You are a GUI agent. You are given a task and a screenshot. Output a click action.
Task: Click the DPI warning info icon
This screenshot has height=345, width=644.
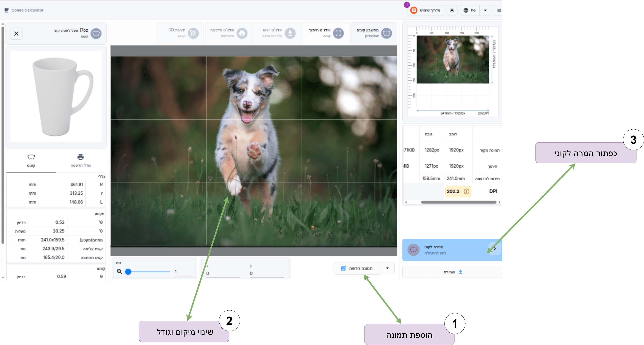point(466,192)
